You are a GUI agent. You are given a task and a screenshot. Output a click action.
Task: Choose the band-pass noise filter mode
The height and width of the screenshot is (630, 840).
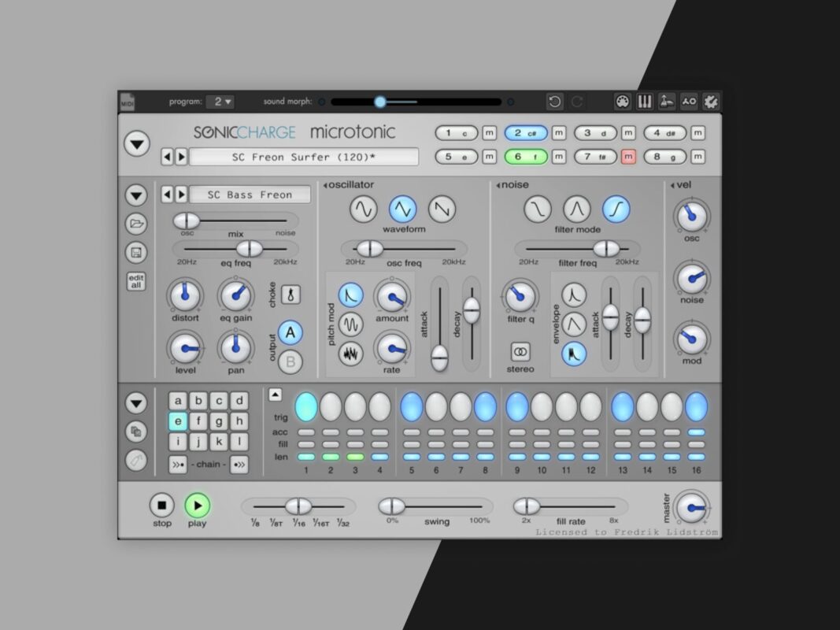[577, 209]
